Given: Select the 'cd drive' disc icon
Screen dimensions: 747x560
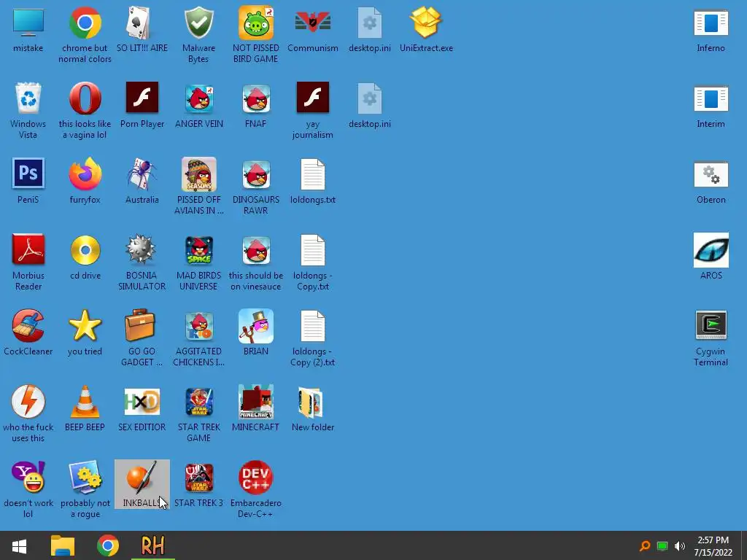Looking at the screenshot, I should 85,250.
